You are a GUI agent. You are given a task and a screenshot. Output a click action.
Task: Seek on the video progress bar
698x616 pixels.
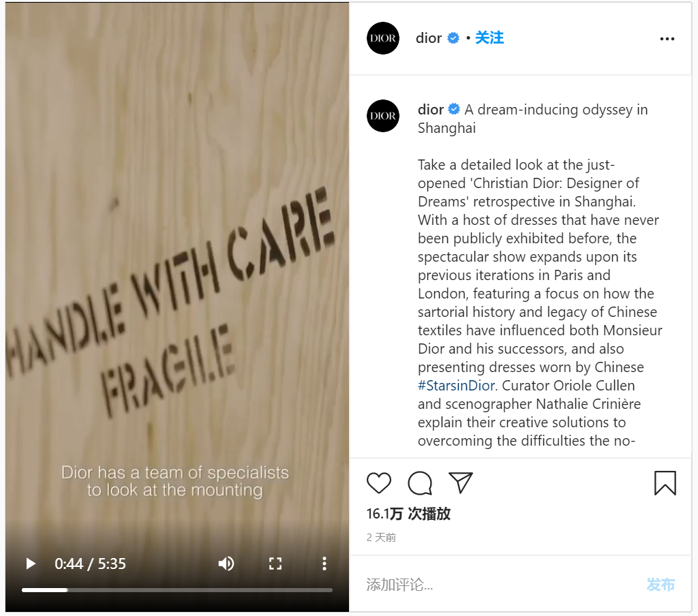tap(177, 590)
